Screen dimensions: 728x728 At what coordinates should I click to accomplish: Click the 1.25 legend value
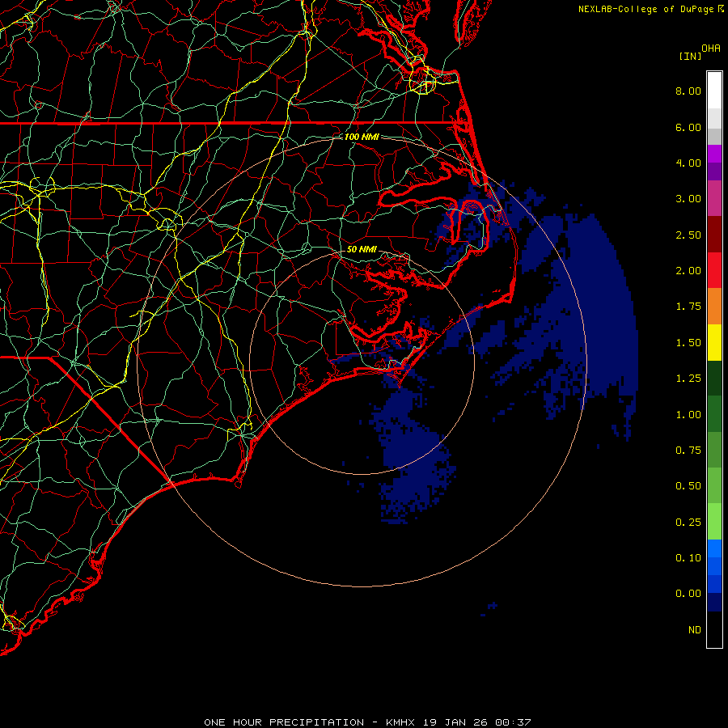pyautogui.click(x=688, y=379)
